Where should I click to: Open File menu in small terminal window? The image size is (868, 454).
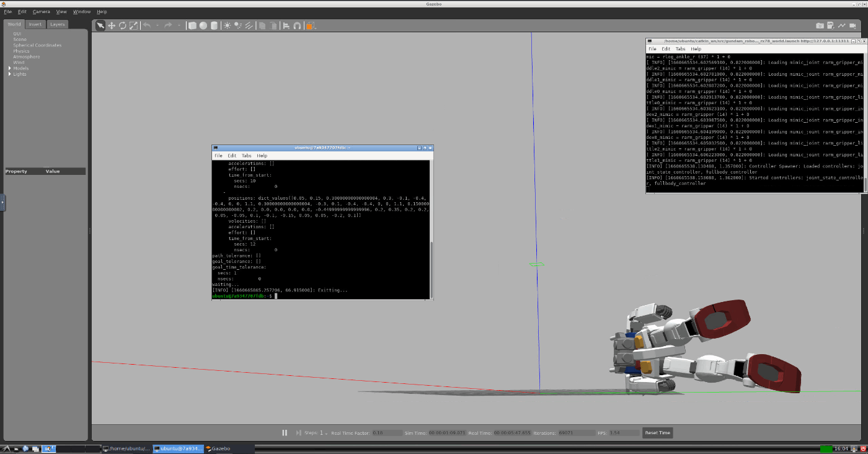pyautogui.click(x=218, y=156)
